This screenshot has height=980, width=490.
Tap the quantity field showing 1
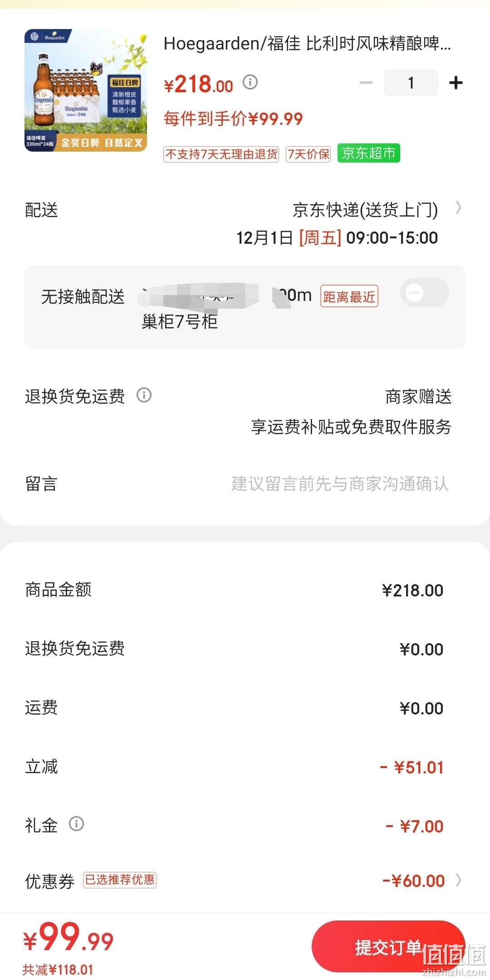tap(411, 83)
